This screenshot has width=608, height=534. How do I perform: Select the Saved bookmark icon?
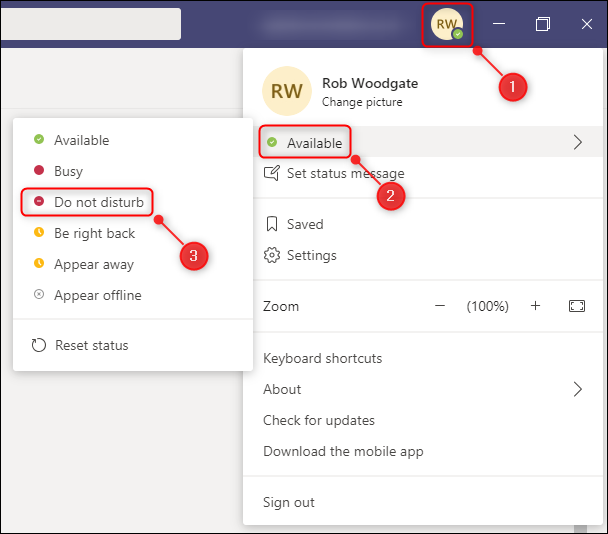coord(271,225)
